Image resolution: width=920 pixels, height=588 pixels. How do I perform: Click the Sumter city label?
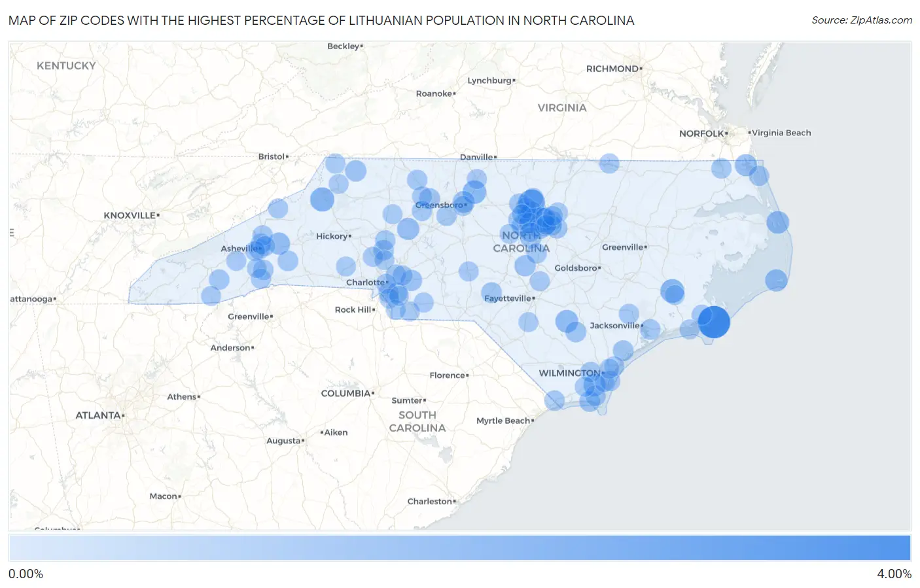407,400
